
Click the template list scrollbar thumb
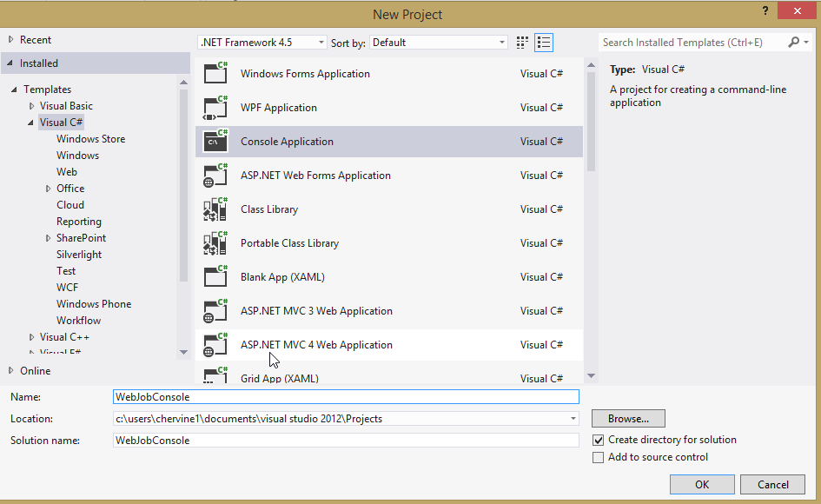coord(591,122)
